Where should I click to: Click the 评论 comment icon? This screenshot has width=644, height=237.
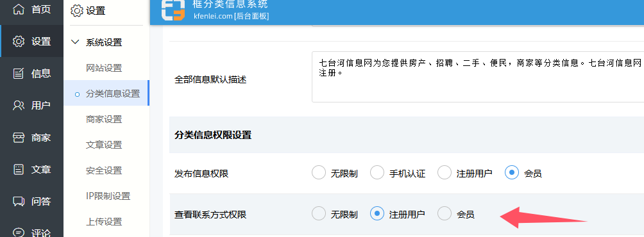point(19,232)
